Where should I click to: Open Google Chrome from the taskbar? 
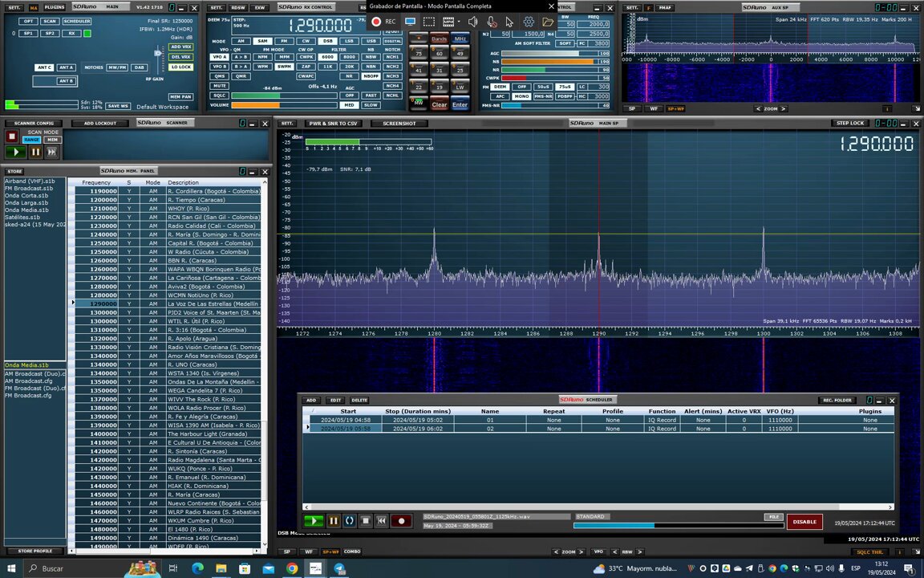[x=292, y=568]
